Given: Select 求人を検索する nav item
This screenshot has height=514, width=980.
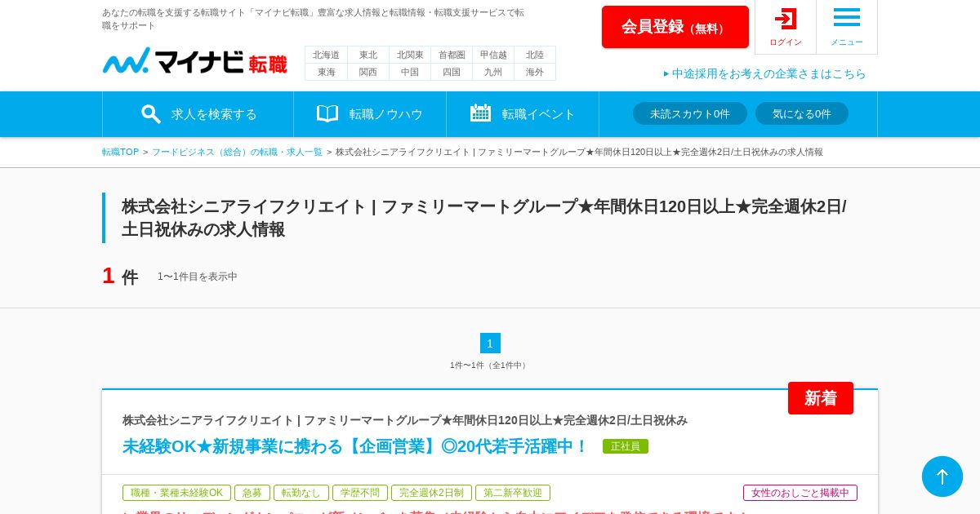Looking at the screenshot, I should pos(198,114).
